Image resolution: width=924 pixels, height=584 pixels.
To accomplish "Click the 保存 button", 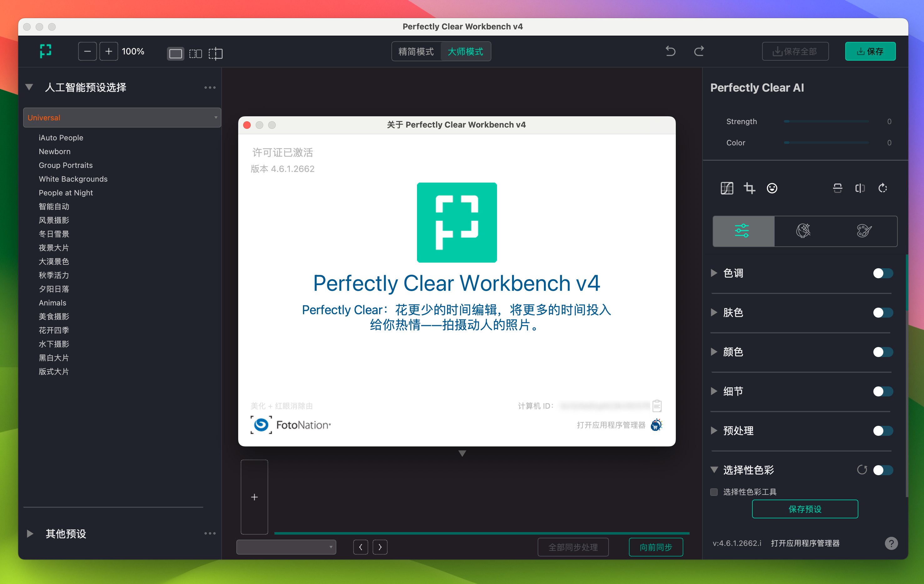I will tap(870, 51).
